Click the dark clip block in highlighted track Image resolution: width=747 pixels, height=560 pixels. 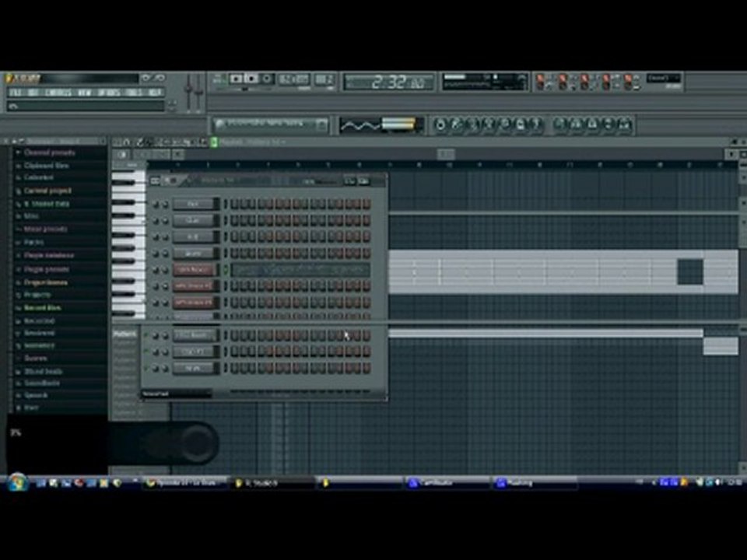[690, 272]
